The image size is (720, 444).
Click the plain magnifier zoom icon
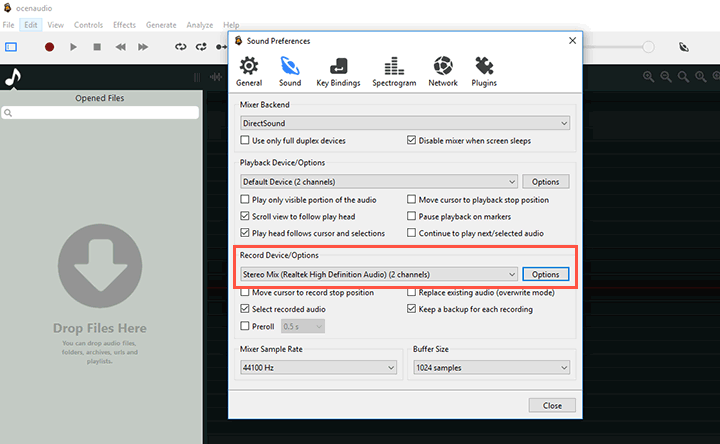pyautogui.click(x=683, y=77)
